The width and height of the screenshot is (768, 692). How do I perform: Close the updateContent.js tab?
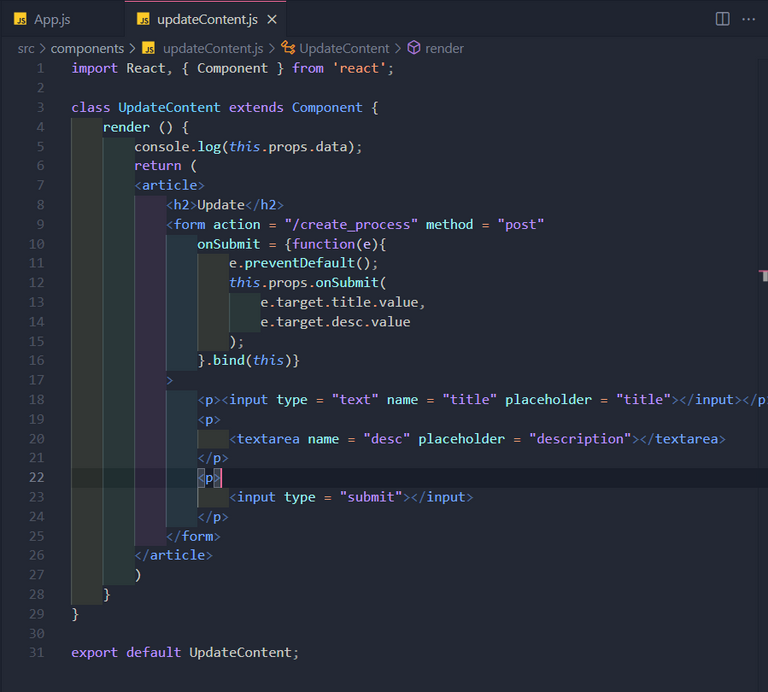[x=272, y=20]
